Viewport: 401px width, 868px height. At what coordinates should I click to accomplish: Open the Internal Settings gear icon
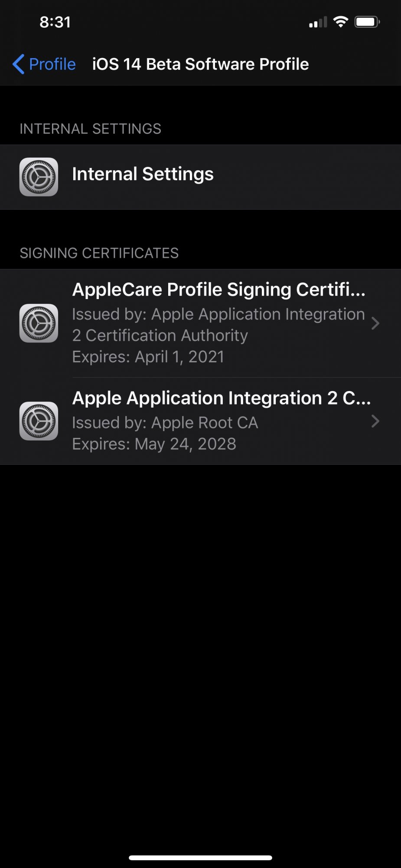pos(39,177)
